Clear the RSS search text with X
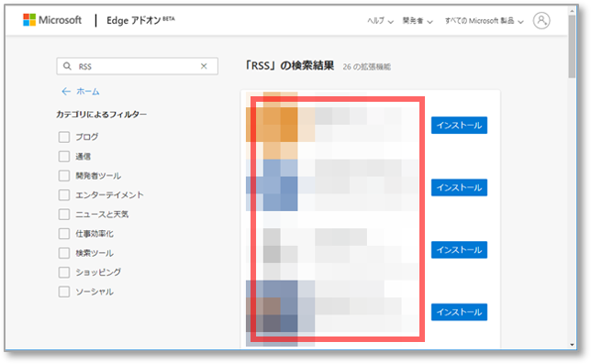Screen dimensions: 591x364 coord(204,66)
